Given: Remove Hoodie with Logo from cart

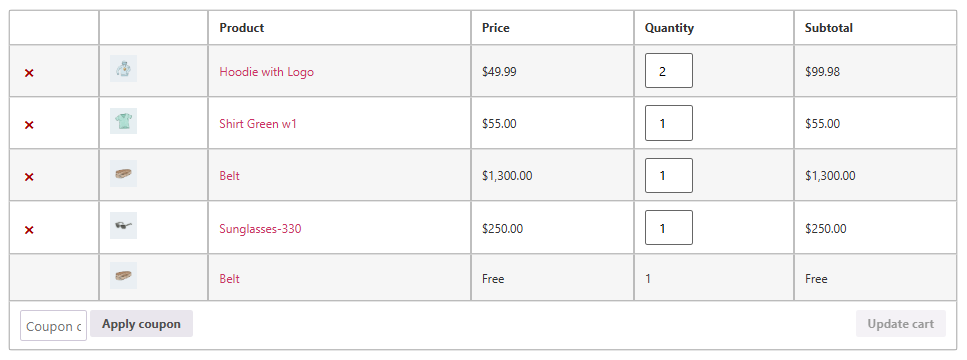Looking at the screenshot, I should click(x=29, y=73).
